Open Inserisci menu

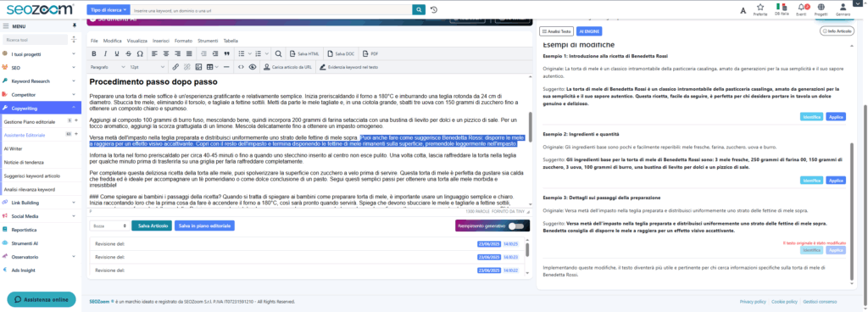161,41
